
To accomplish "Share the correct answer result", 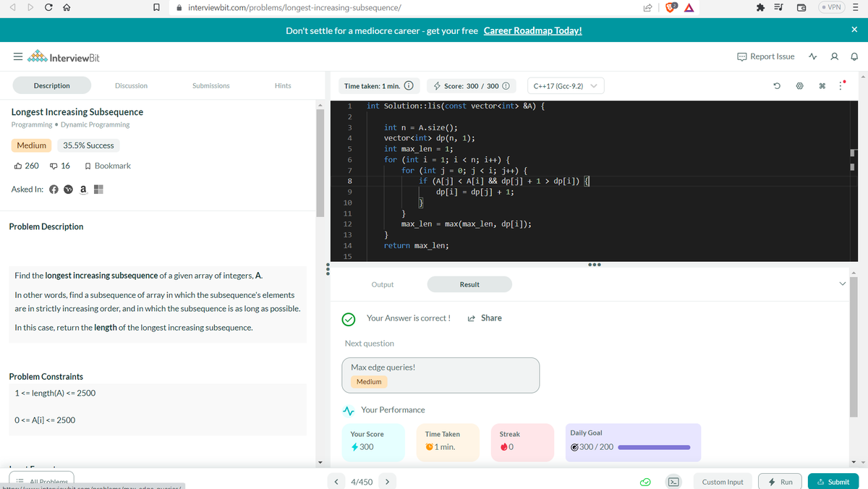I will coord(485,318).
